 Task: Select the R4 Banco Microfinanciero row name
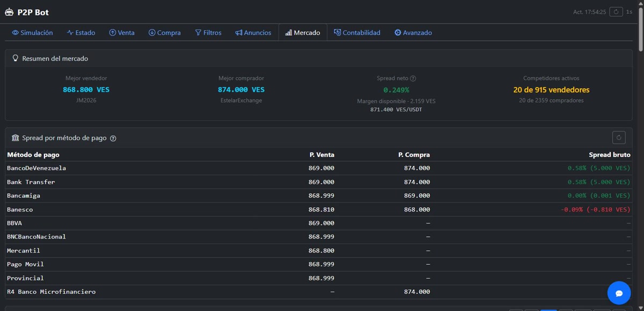[x=51, y=292]
